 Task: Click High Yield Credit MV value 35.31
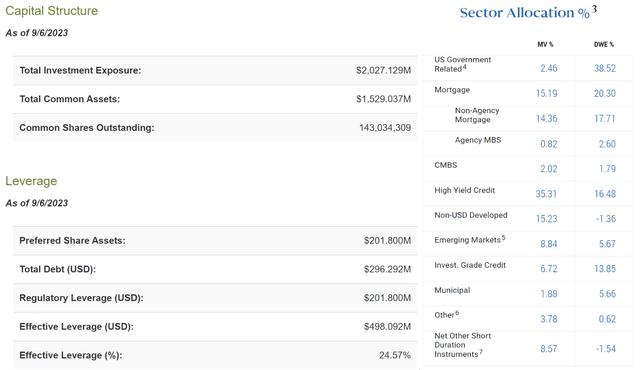click(x=546, y=194)
